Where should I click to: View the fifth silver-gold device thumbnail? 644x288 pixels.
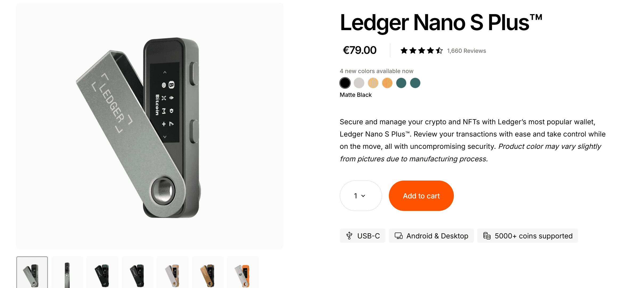(173, 272)
